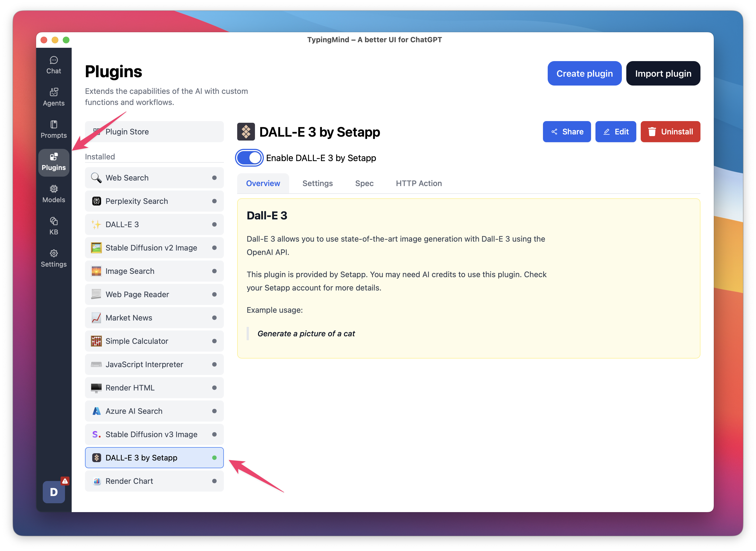Click the status dot for Perplexity Search
756x551 pixels.
tap(214, 201)
